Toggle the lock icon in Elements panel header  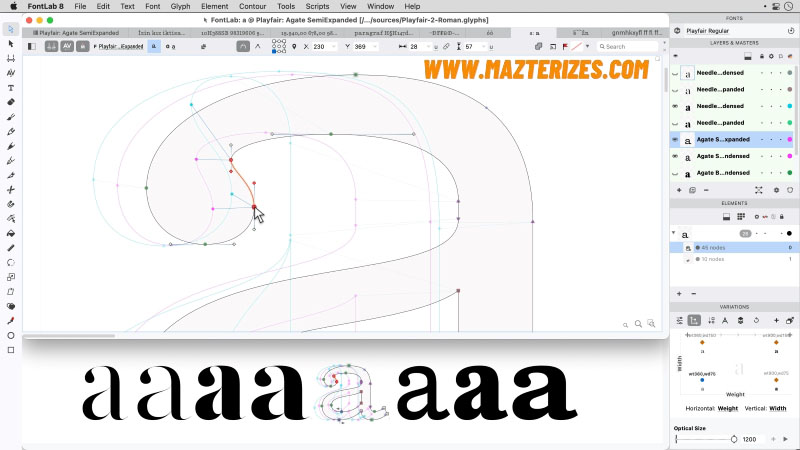point(781,217)
